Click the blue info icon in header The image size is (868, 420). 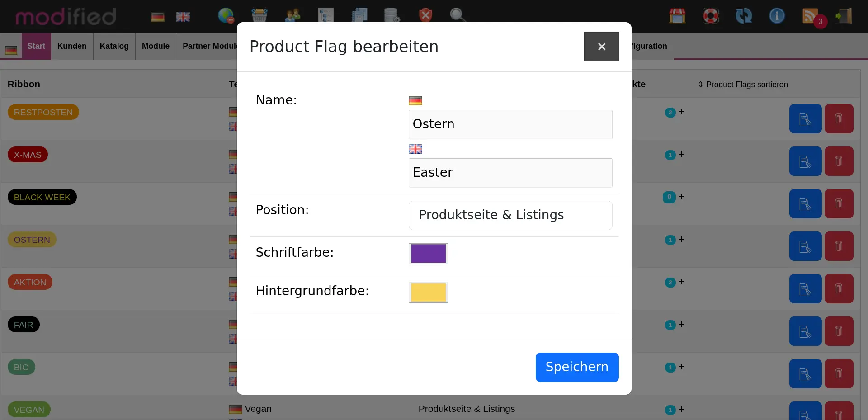pos(777,16)
